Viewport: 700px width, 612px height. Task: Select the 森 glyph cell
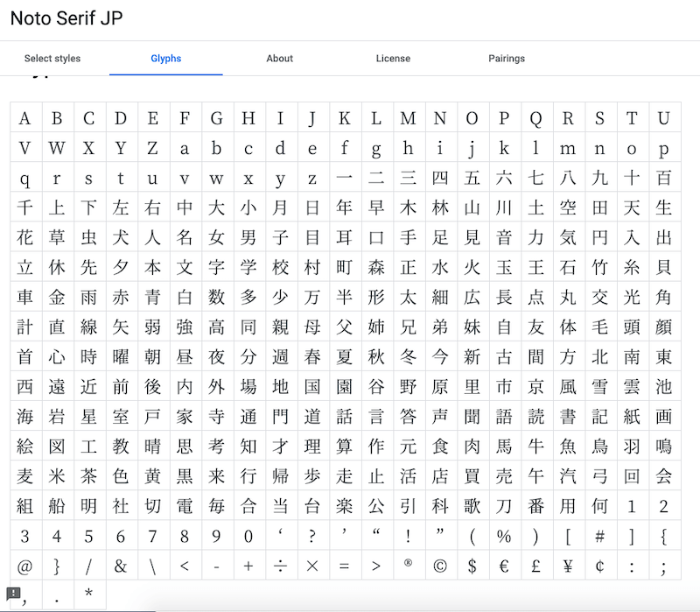(378, 267)
